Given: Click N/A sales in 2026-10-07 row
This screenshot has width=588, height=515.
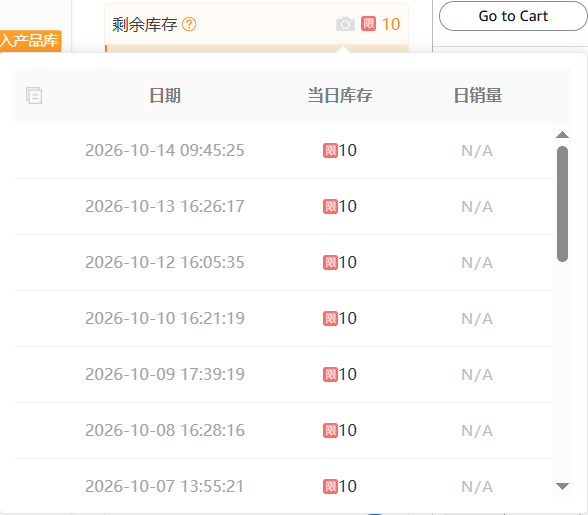Looking at the screenshot, I should point(477,486).
